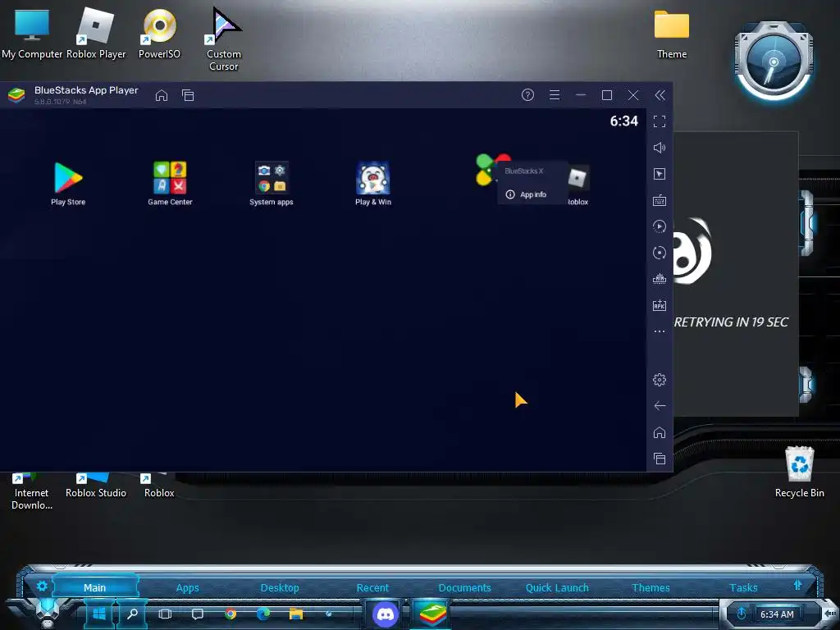Click the Android home button in the sidebar

click(x=660, y=432)
